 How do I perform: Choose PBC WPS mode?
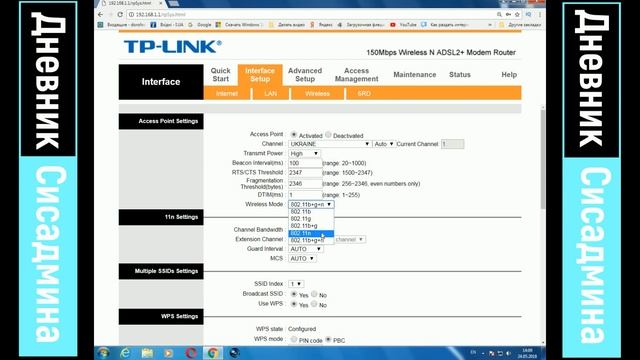coord(328,340)
